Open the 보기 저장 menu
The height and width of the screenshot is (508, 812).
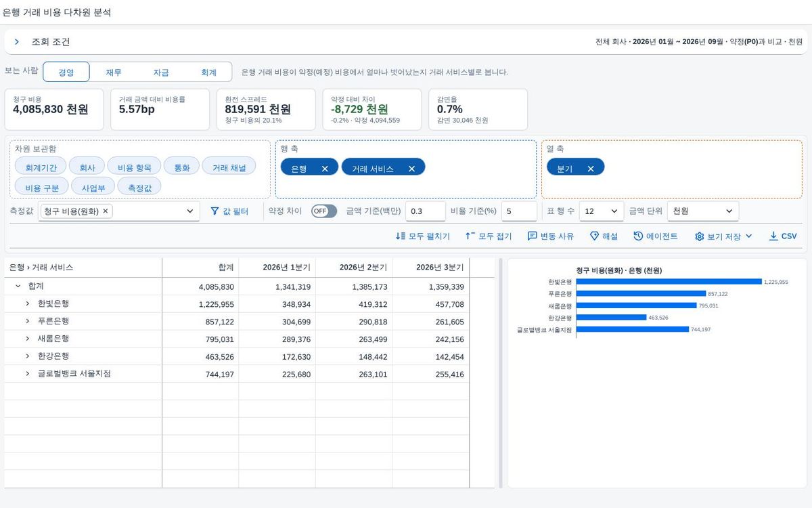(x=723, y=236)
